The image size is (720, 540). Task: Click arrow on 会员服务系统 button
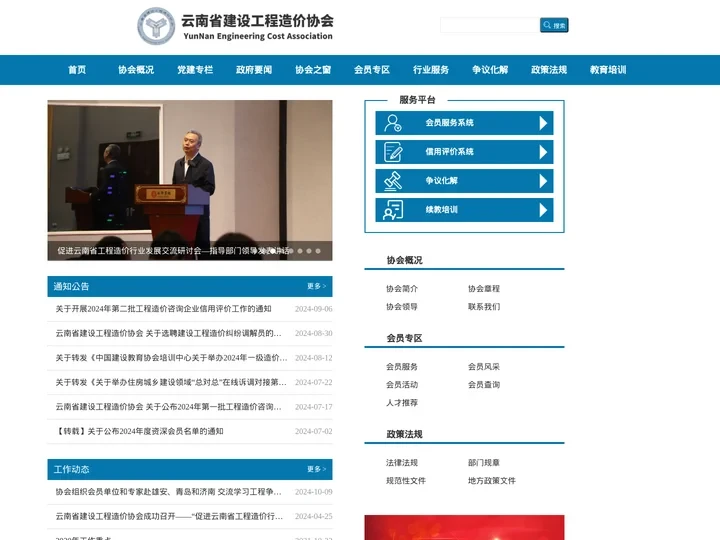point(543,123)
